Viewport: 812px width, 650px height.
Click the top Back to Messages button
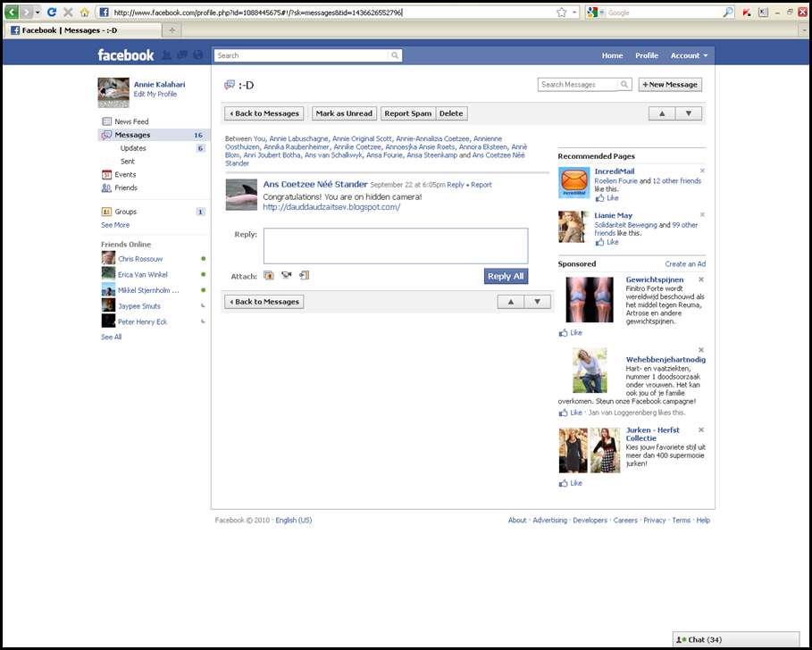click(x=264, y=113)
